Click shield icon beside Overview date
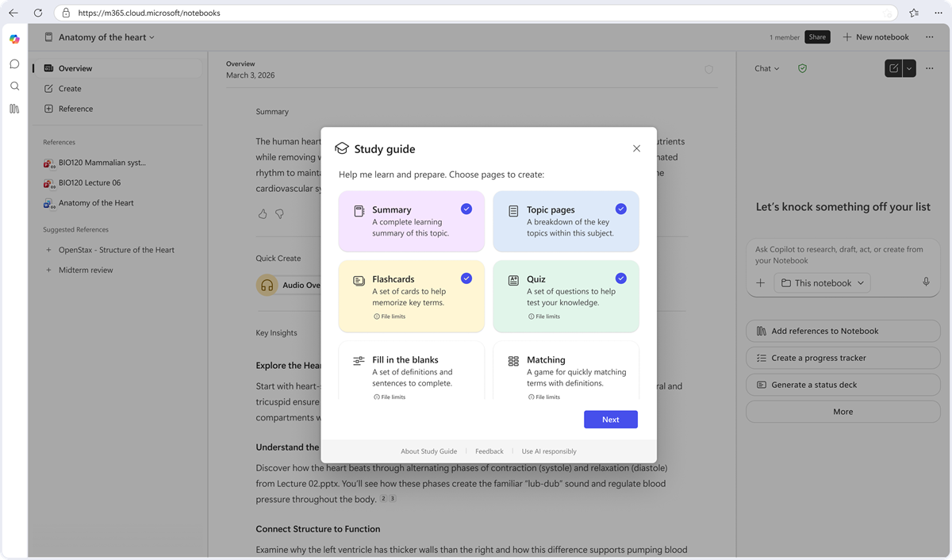 point(709,70)
